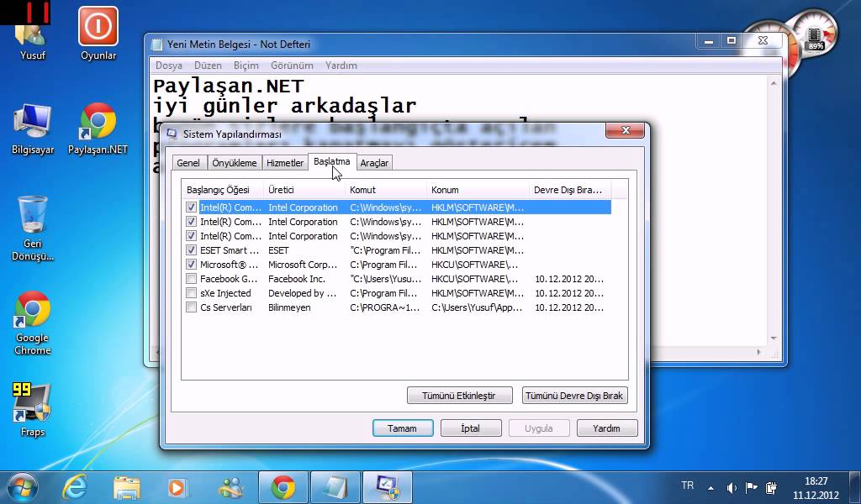Uncheck the Microsoft® startup item
Screen dimensions: 861x504
[x=191, y=265]
